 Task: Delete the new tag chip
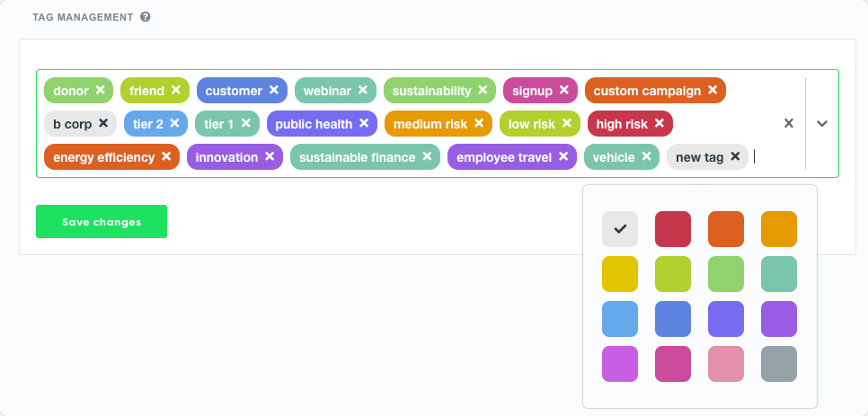pyautogui.click(x=735, y=156)
